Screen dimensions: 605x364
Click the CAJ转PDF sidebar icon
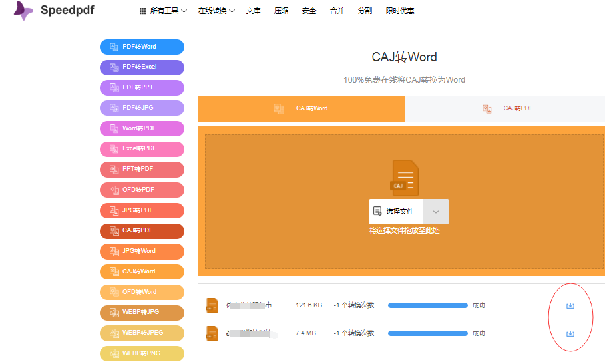[114, 231]
